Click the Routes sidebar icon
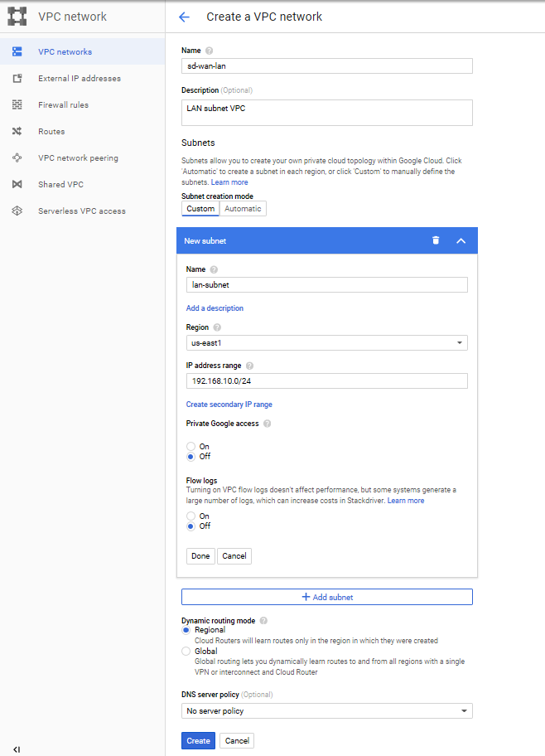This screenshot has width=545, height=756. [x=17, y=131]
